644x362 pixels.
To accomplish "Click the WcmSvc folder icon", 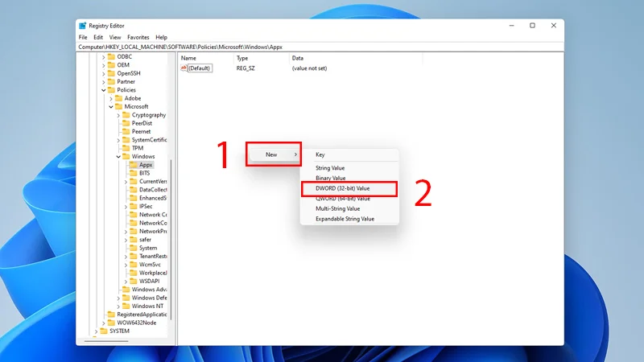I will [x=134, y=265].
